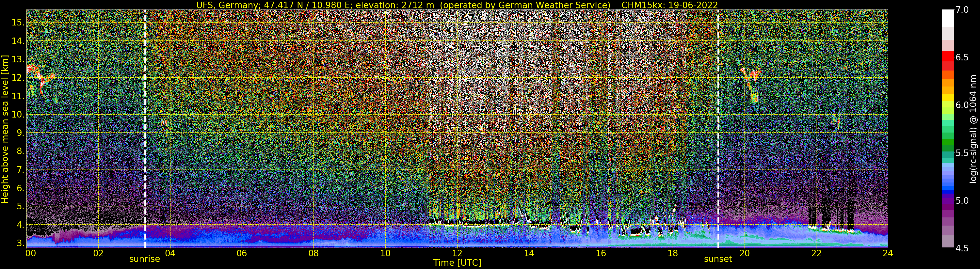Click the "4.5" colorbar value
980x269 pixels.
[962, 248]
